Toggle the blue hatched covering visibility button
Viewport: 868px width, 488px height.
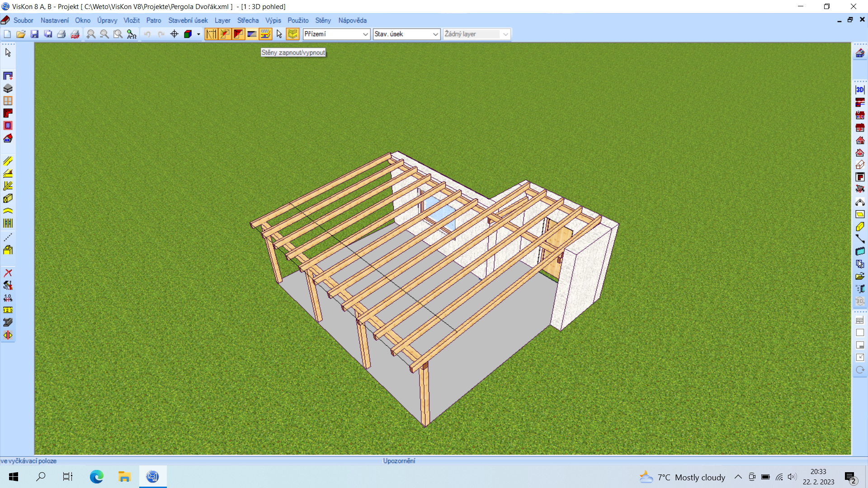pos(252,34)
